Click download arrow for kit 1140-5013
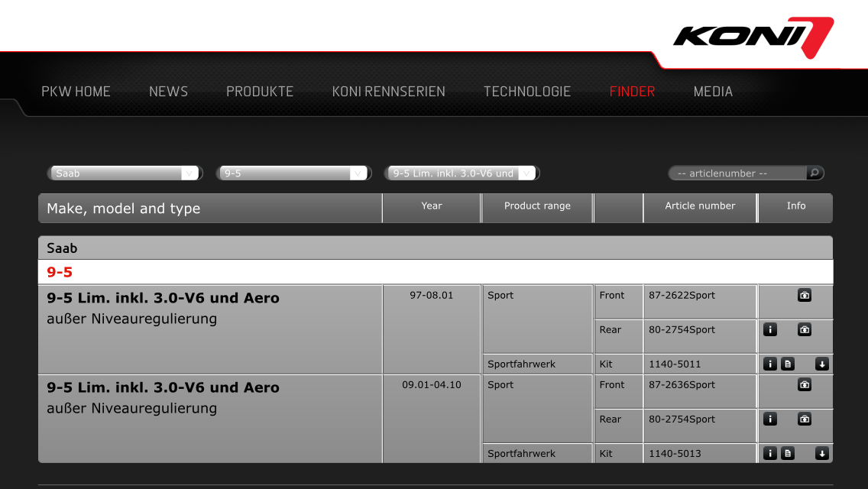Viewport: 868px width, 489px height. click(x=822, y=454)
